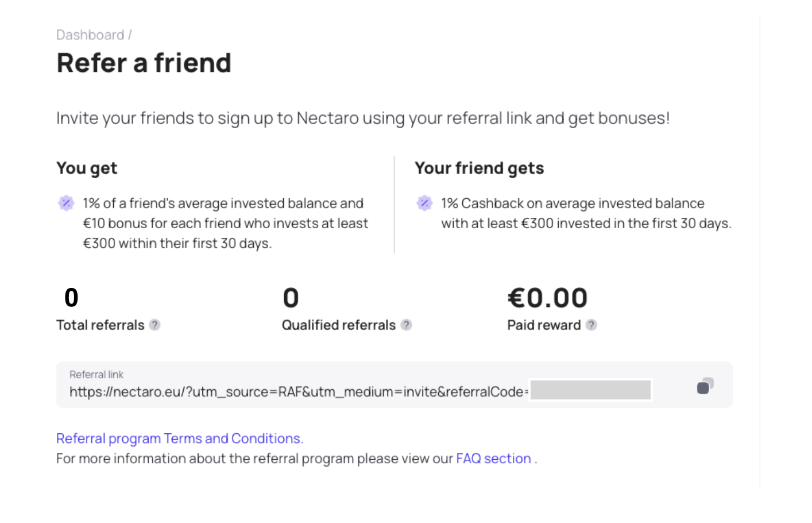Click the percent badge under You get

pos(66,203)
